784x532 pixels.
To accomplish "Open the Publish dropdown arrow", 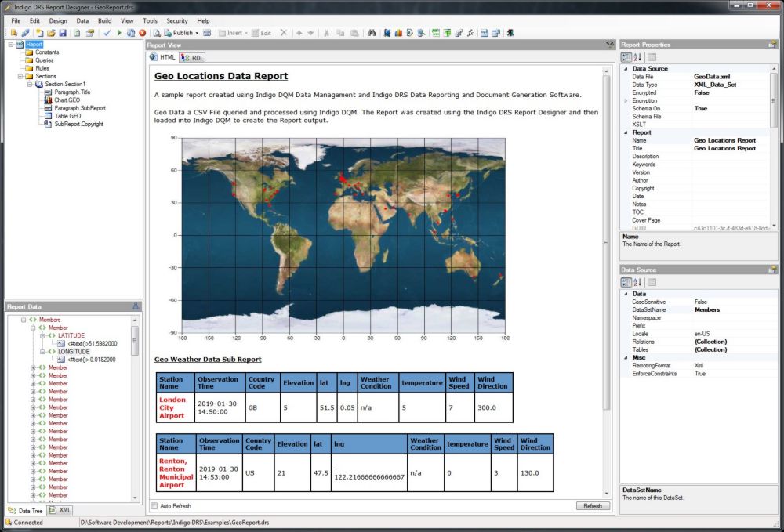I will [x=196, y=33].
